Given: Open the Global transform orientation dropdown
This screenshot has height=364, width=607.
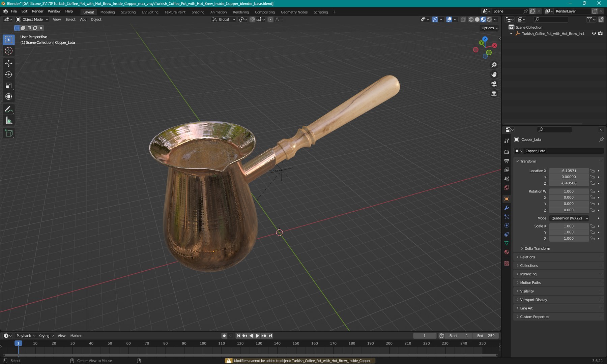Looking at the screenshot, I should (224, 20).
